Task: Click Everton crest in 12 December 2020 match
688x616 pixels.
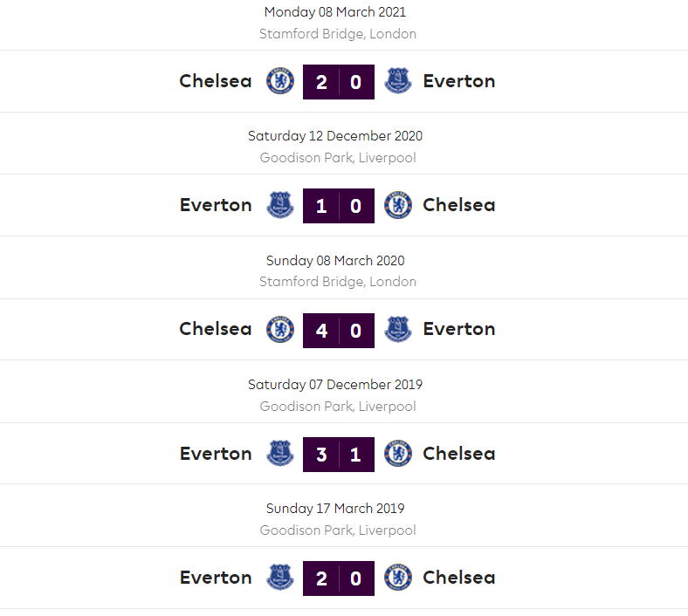Action: tap(280, 205)
